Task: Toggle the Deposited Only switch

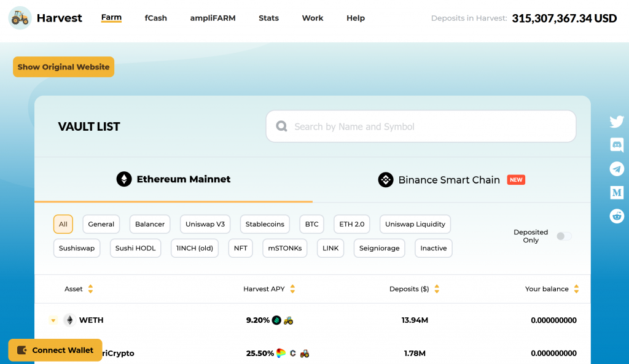Action: pyautogui.click(x=564, y=236)
